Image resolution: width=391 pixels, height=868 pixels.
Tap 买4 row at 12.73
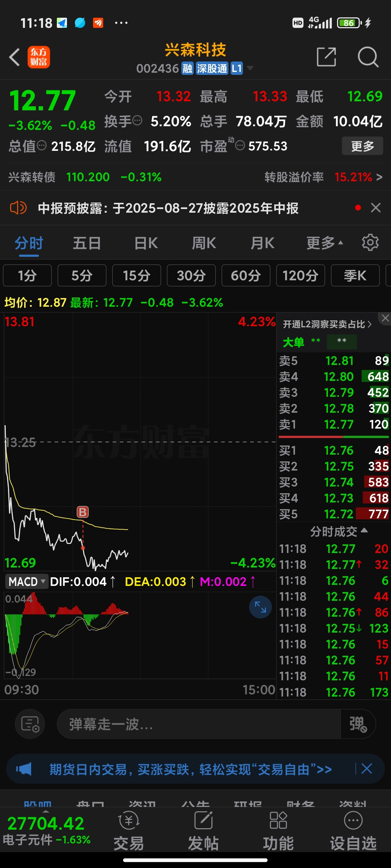[x=334, y=498]
